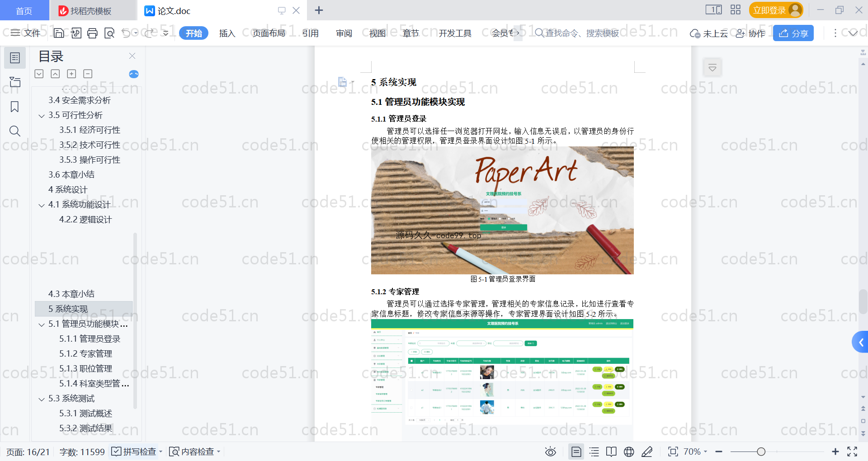Viewport: 868px width, 461px height.
Task: Switch to outline view icon
Action: [594, 452]
